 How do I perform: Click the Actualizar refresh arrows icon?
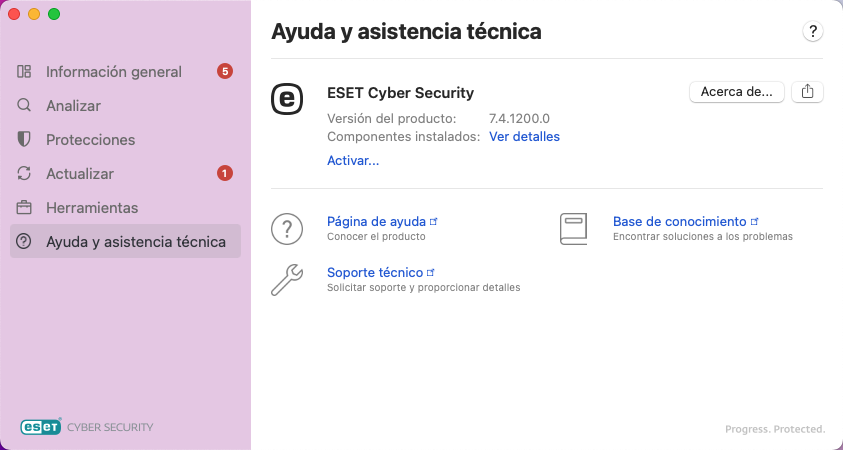[25, 174]
